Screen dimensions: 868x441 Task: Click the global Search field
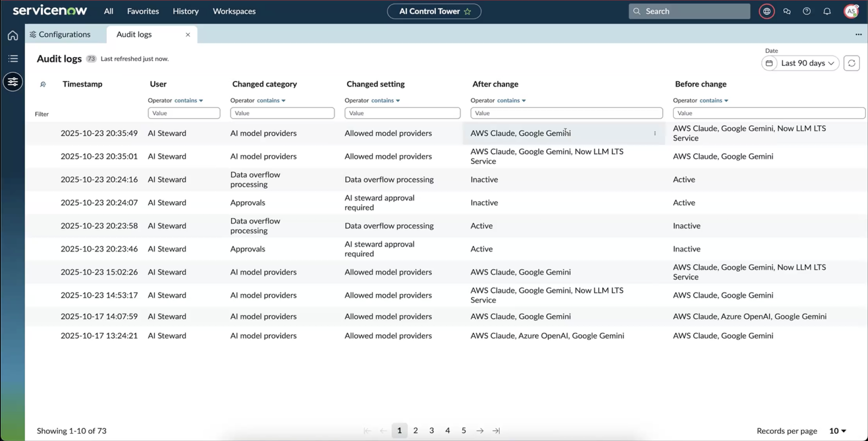[x=689, y=12]
